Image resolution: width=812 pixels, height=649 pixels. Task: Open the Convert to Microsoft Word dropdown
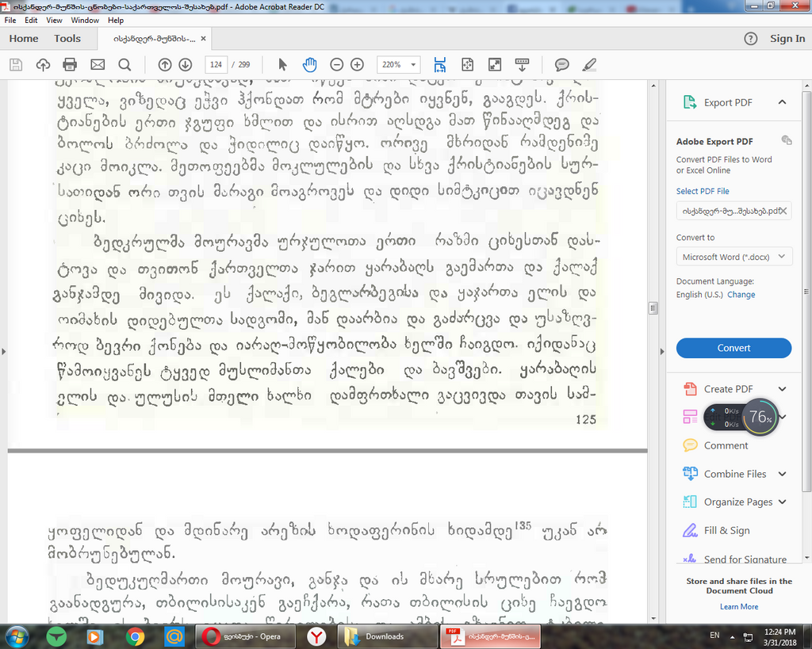click(733, 256)
